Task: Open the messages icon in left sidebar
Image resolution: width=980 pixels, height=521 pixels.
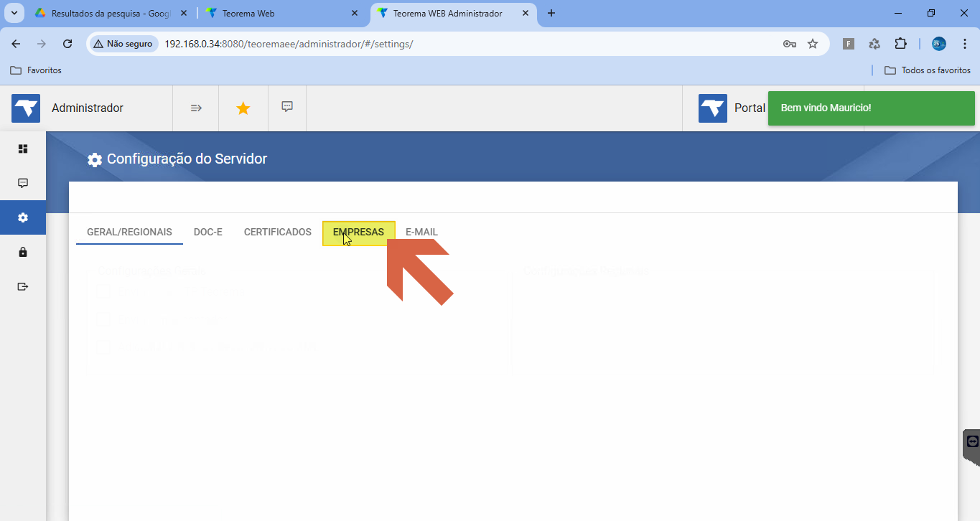Action: (x=23, y=183)
